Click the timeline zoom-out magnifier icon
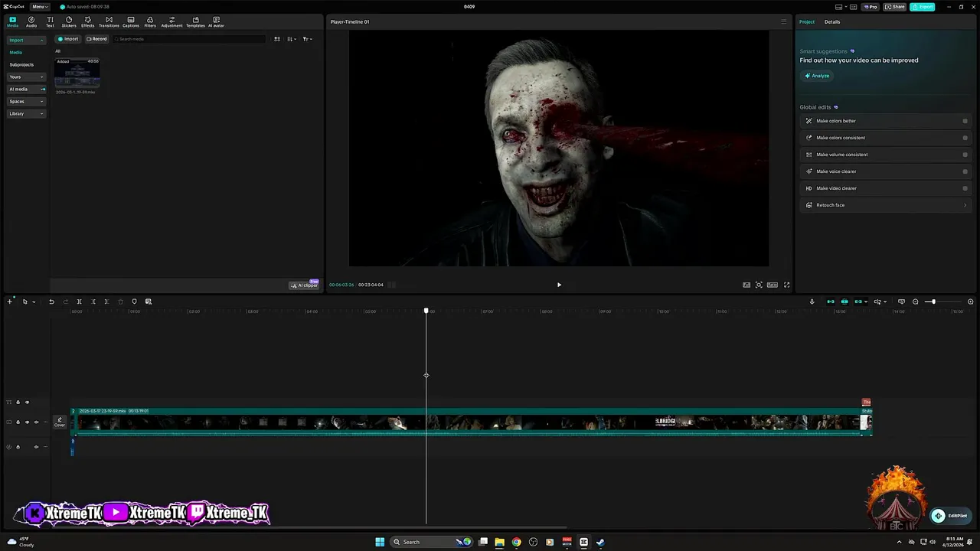Viewport: 980px width, 551px height. [915, 302]
